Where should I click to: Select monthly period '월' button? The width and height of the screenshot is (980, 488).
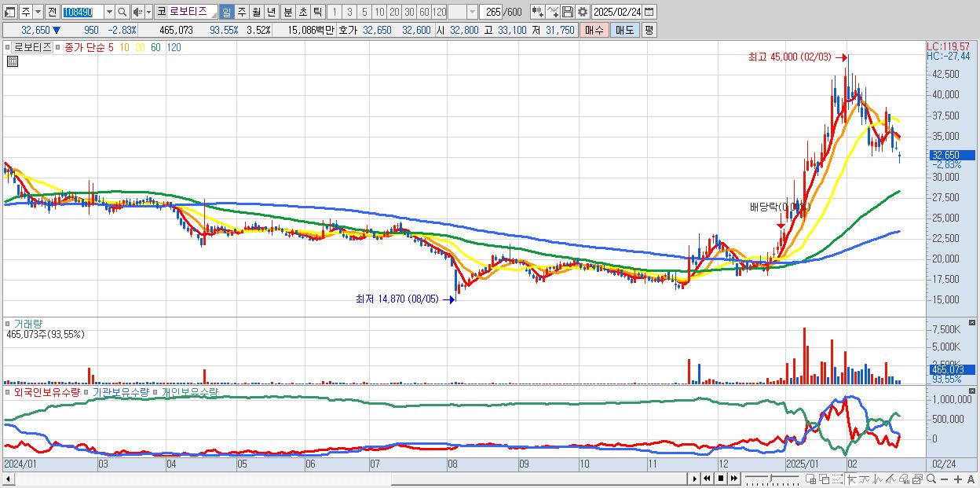[256, 12]
